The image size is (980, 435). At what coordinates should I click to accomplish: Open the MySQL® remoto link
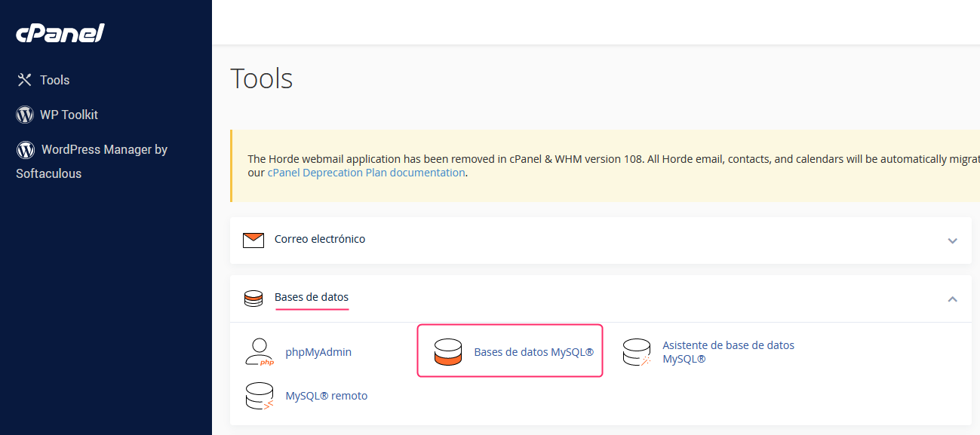click(327, 396)
